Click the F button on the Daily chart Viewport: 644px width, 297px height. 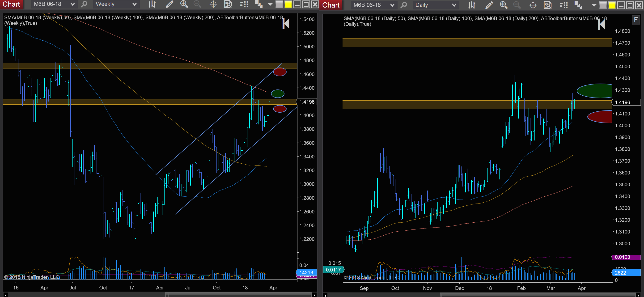pos(636,20)
